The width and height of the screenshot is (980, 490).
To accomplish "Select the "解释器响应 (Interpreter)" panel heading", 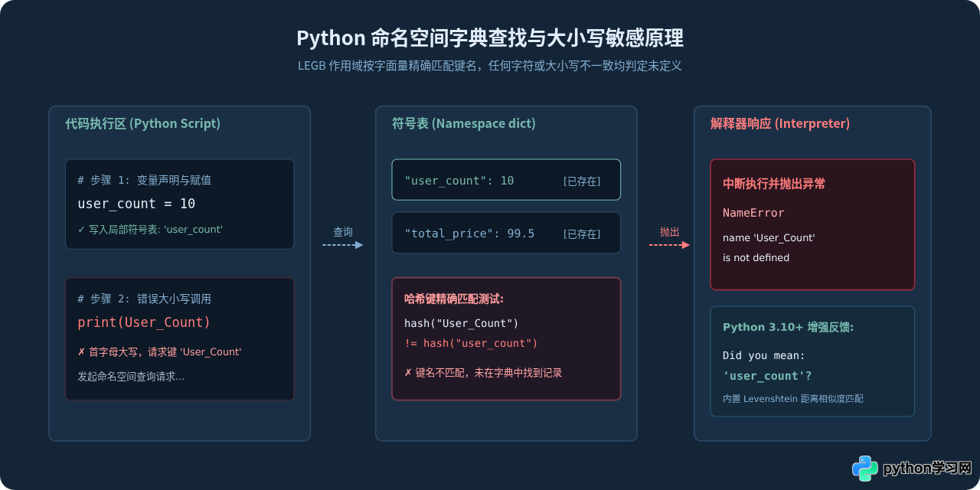I will [780, 123].
